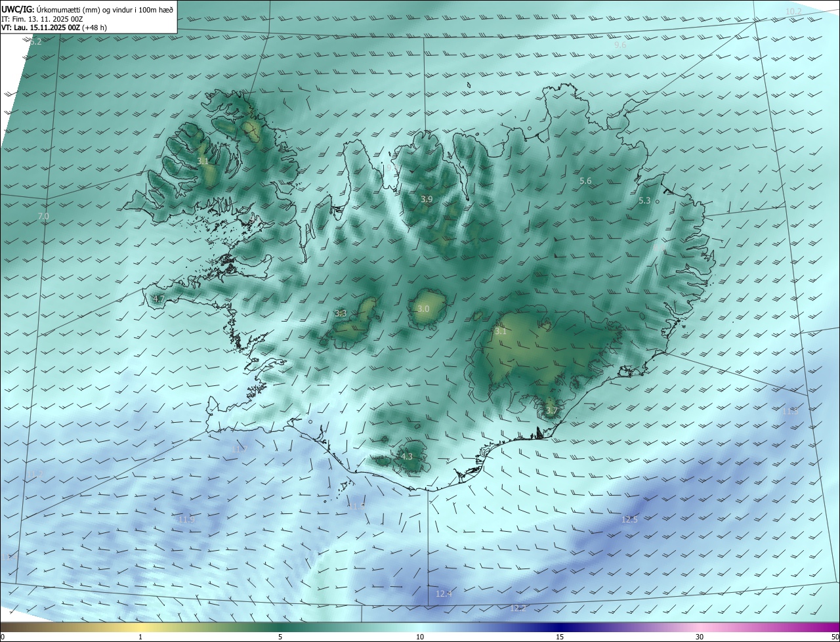This screenshot has width=840, height=642.
Task: Click the 5 tick on the colour scale
Action: tap(280, 637)
